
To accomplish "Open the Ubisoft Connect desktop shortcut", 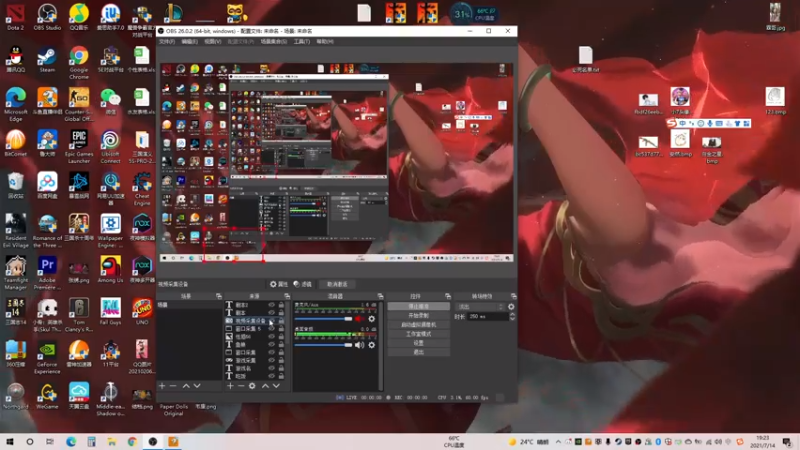I will coord(110,146).
